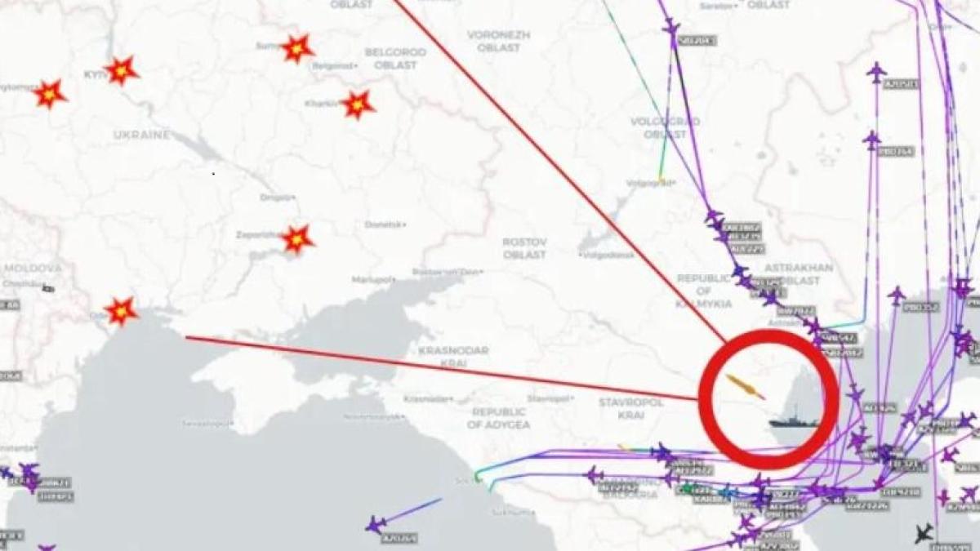Select the purple plane over the Black Sea

tap(376, 524)
